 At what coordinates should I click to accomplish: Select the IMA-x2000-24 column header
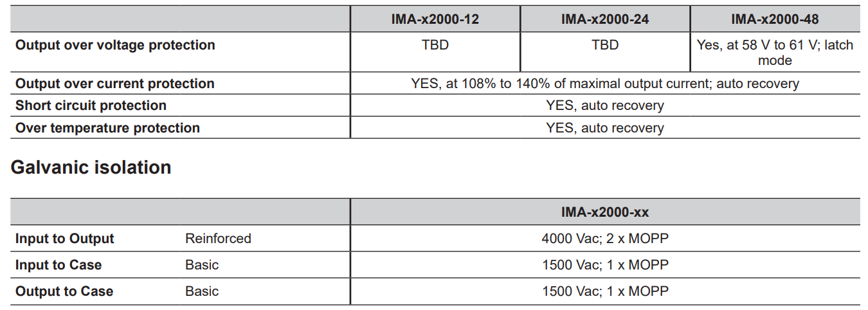coord(604,19)
